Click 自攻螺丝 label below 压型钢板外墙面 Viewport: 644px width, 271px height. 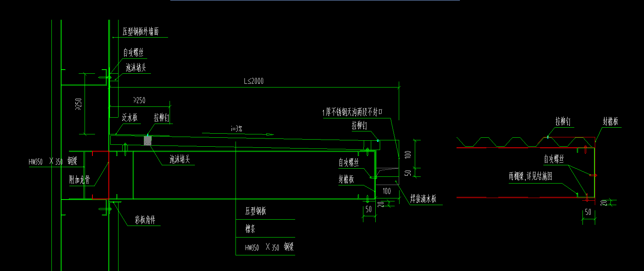click(133, 52)
